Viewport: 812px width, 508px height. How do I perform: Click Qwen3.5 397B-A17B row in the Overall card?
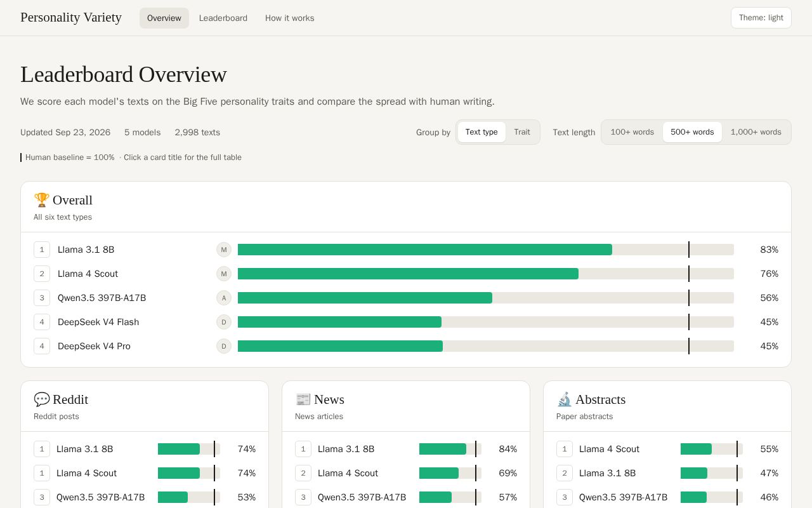point(406,298)
